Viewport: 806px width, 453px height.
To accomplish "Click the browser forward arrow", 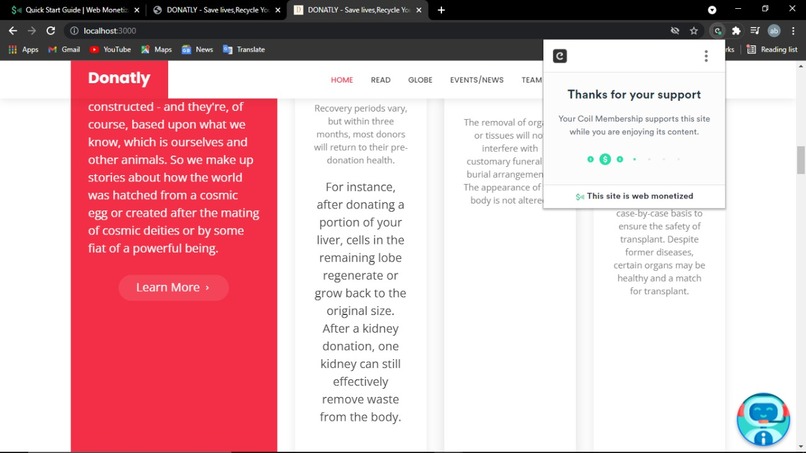I will (x=32, y=31).
